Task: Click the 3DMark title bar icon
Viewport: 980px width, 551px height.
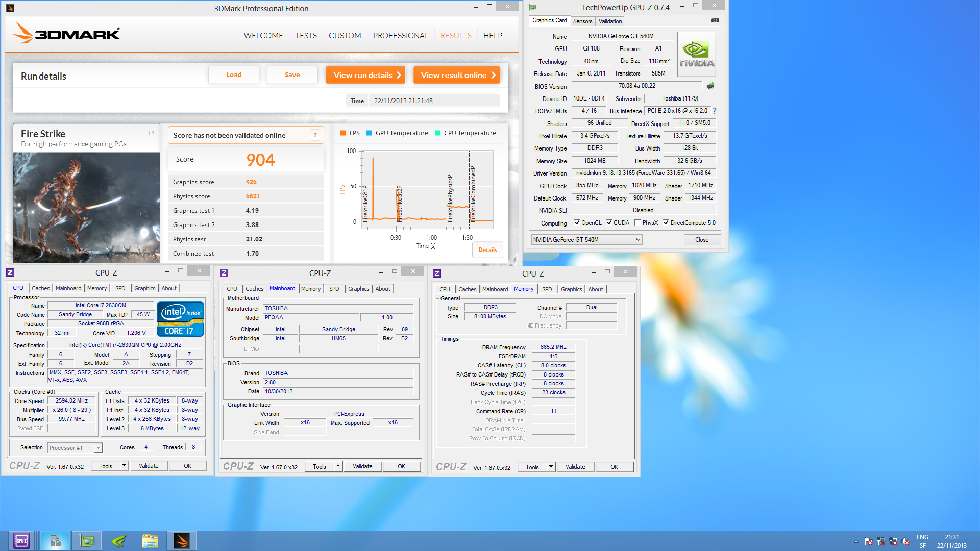Action: point(10,8)
